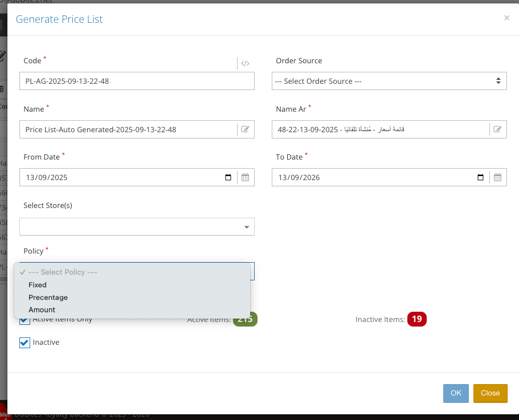The image size is (519, 420).
Task: Click the edit icon in Name field
Action: click(x=246, y=129)
